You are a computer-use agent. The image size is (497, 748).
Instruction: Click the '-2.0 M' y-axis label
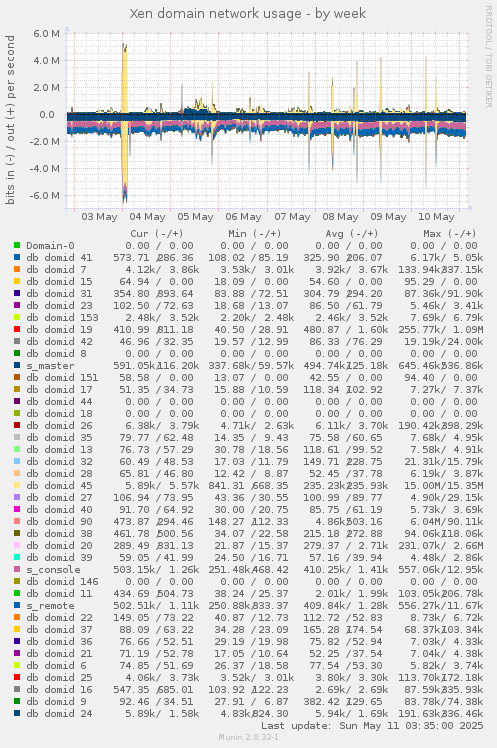pyautogui.click(x=44, y=142)
